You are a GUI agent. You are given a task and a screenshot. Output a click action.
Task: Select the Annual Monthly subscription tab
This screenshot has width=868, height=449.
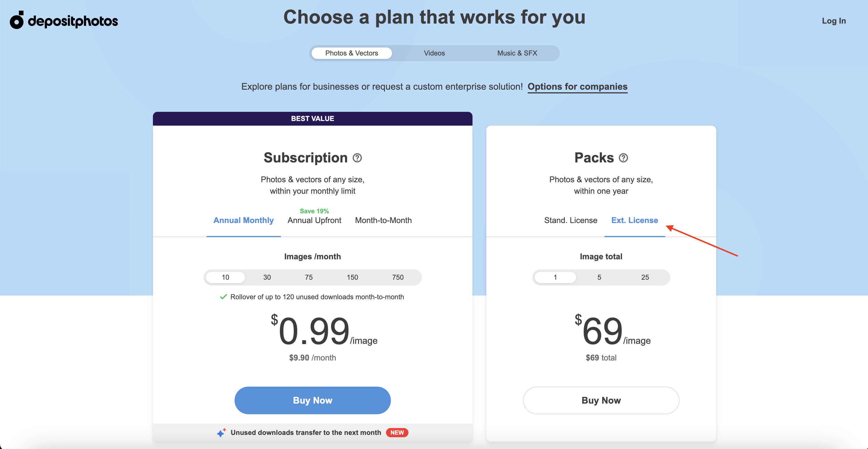point(243,220)
